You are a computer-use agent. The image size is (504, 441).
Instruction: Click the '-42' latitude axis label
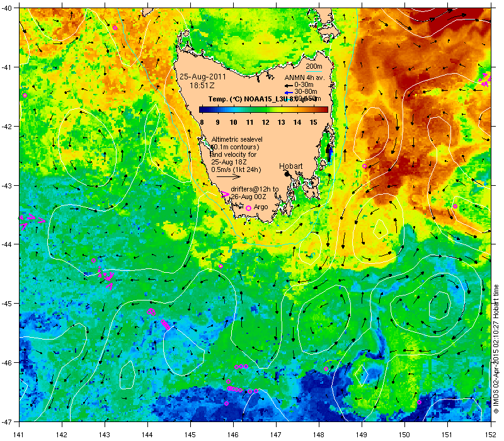(x=6, y=127)
